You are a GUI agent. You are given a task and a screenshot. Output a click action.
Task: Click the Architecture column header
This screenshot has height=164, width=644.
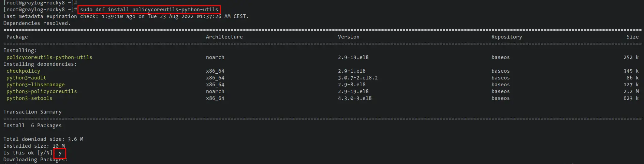(x=224, y=37)
